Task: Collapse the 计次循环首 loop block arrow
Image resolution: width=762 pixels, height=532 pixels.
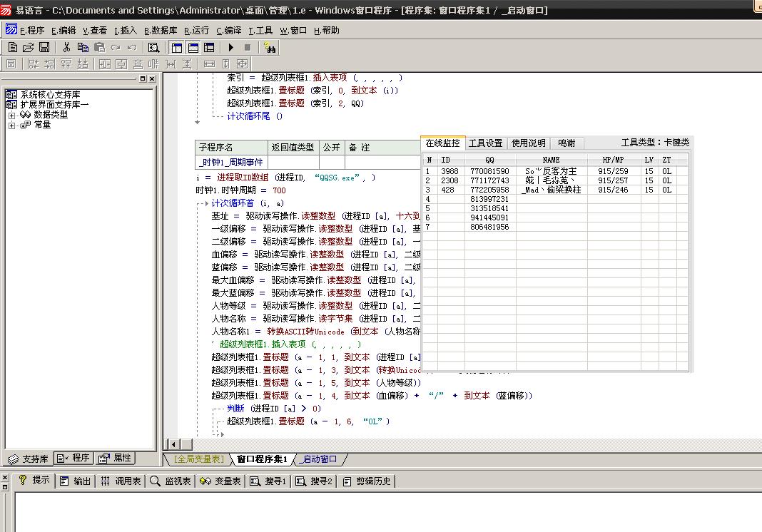Action: 206,203
